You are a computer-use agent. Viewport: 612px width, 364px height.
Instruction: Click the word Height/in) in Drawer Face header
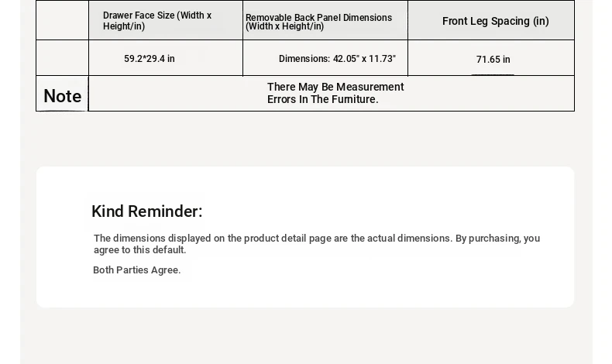(124, 26)
